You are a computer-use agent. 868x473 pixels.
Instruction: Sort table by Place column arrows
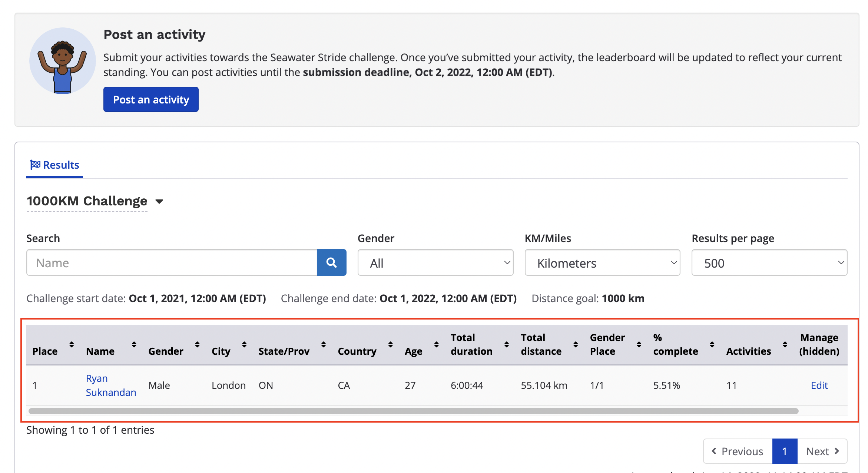coord(72,345)
